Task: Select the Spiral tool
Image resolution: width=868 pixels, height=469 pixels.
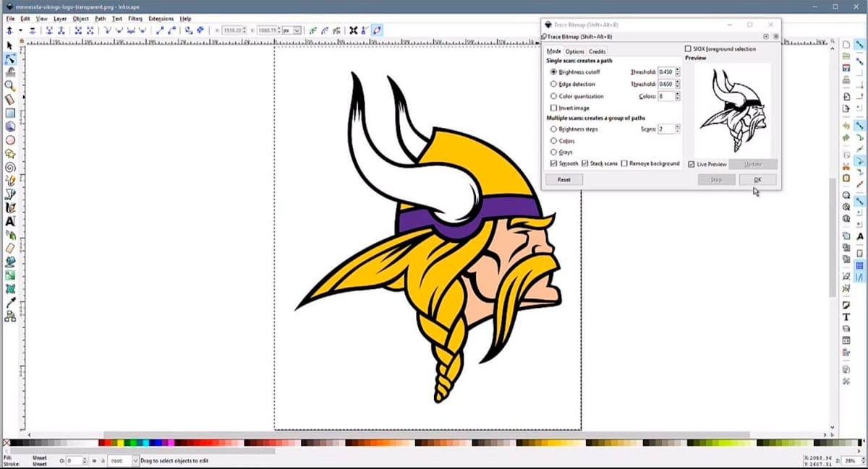Action: [10, 167]
